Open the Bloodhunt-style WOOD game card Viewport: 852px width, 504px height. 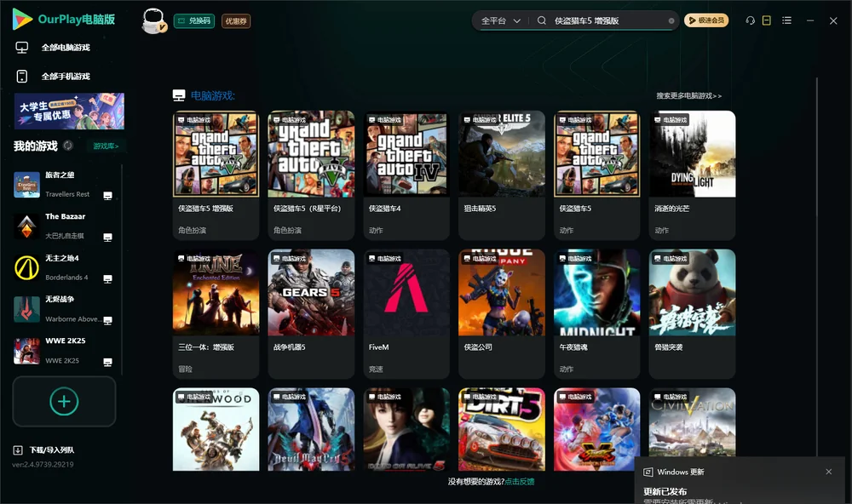[x=216, y=429]
